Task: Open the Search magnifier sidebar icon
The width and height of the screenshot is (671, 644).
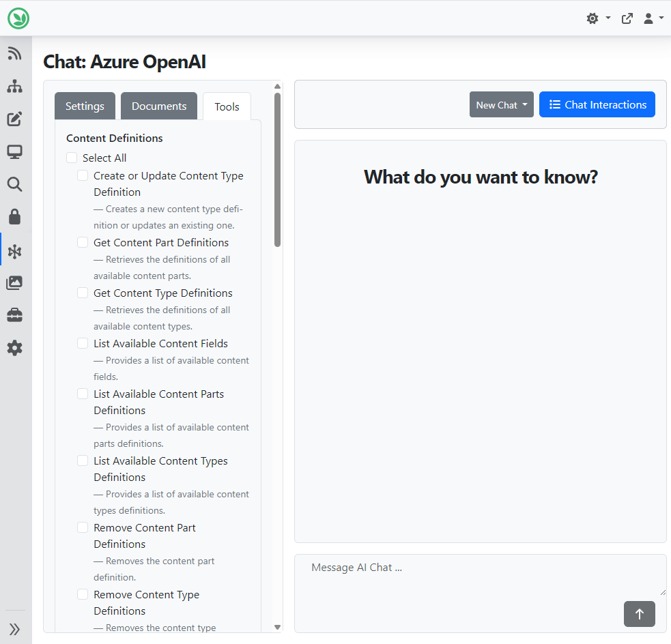Action: tap(14, 184)
